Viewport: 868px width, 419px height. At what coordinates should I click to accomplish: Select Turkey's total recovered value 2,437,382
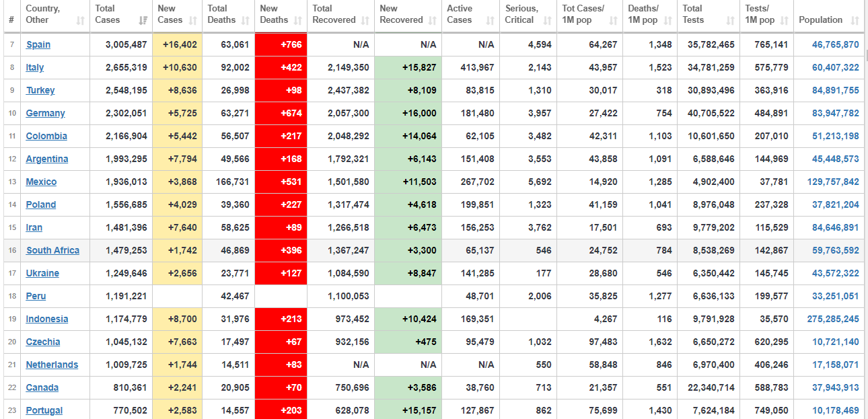point(340,90)
